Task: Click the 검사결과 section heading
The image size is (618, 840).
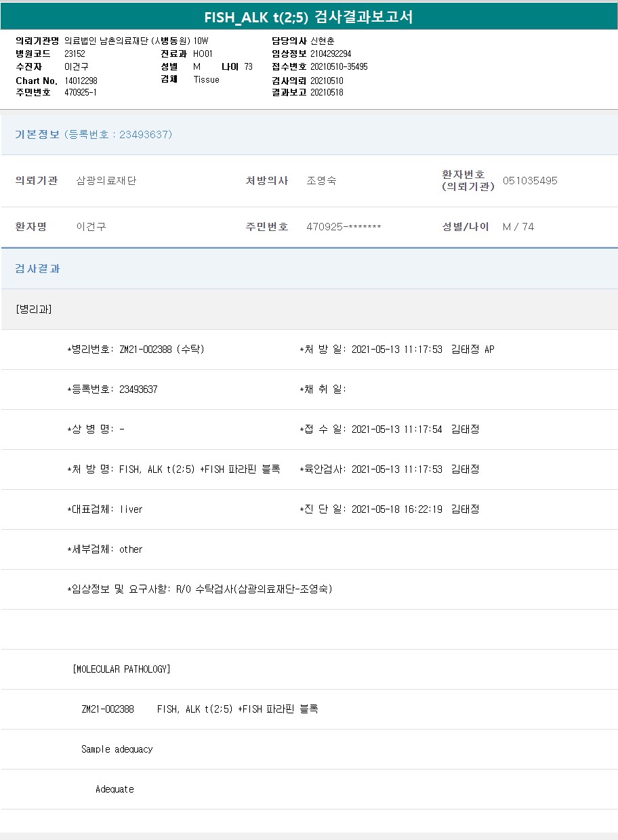Action: coord(37,269)
